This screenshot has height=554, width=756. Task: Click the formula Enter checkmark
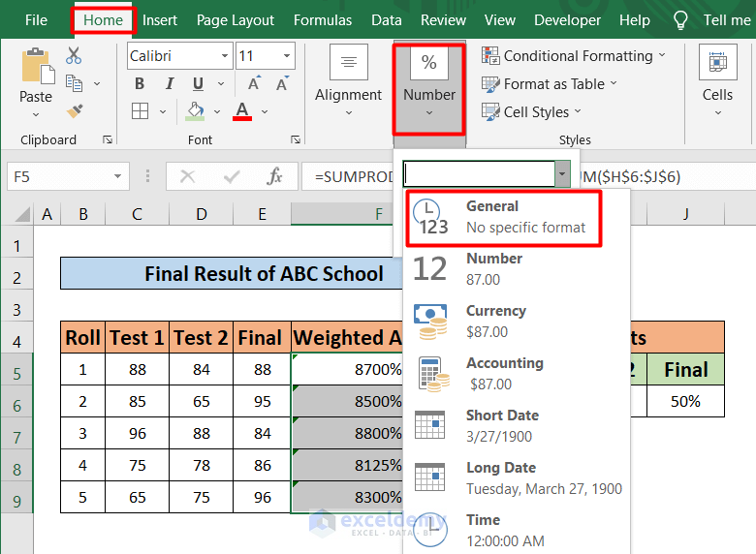point(232,177)
